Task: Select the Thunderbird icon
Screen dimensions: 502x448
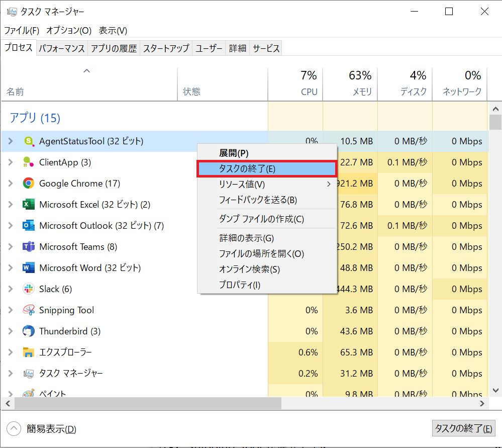Action: 29,331
